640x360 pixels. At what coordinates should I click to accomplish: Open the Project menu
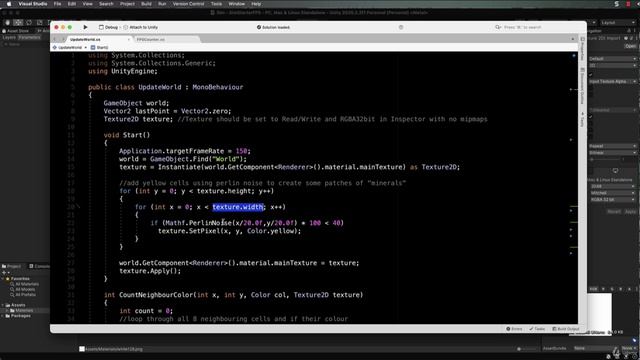tap(127, 4)
